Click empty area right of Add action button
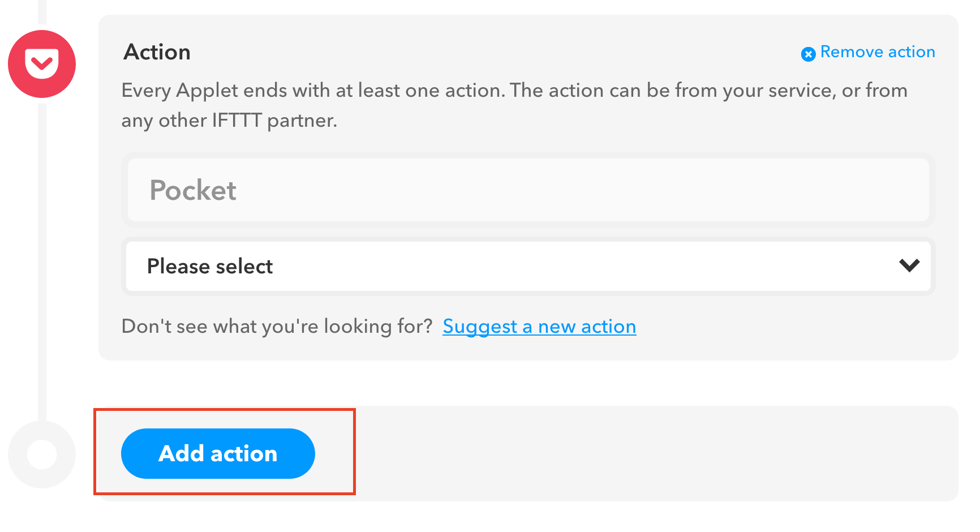Image resolution: width=980 pixels, height=532 pixels. point(651,453)
